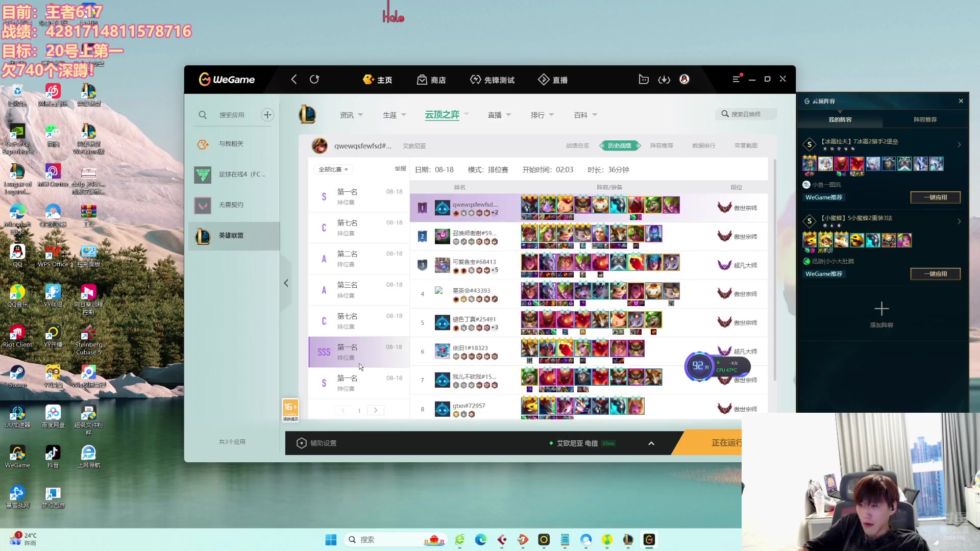The image size is (980, 551).
Task: Open the 24°C weather widget
Action: [23, 539]
